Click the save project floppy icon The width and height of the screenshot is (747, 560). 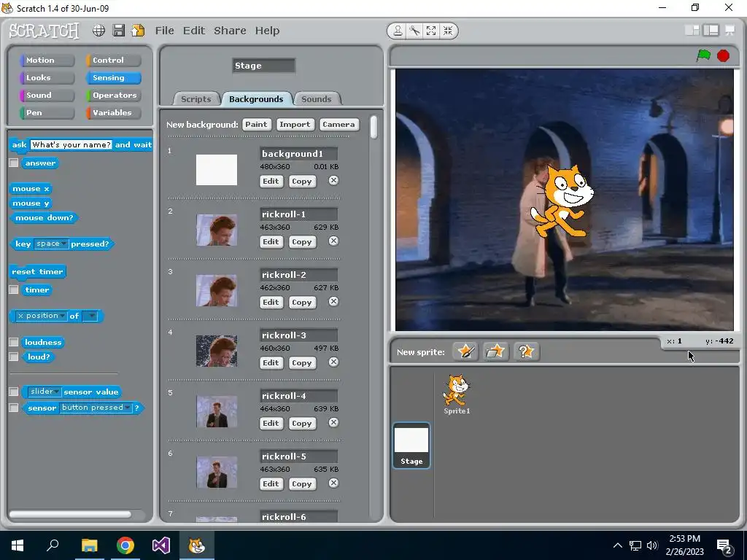pos(119,31)
